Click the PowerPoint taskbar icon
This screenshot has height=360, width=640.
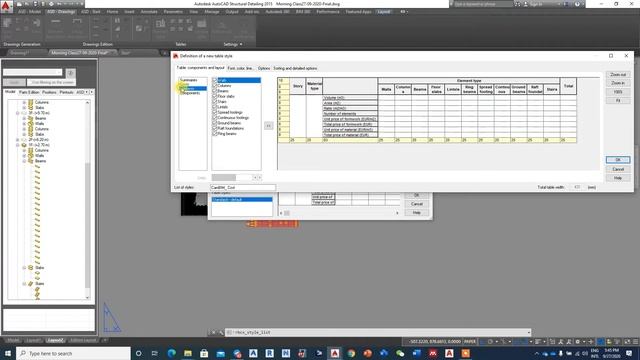[x=367, y=353]
